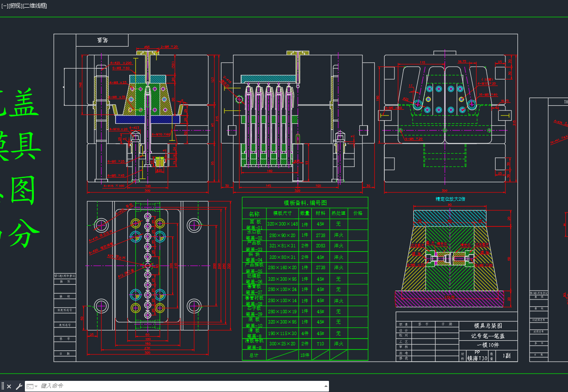Select the dimension text 280×90×20
The image size is (568, 392).
tap(282, 235)
